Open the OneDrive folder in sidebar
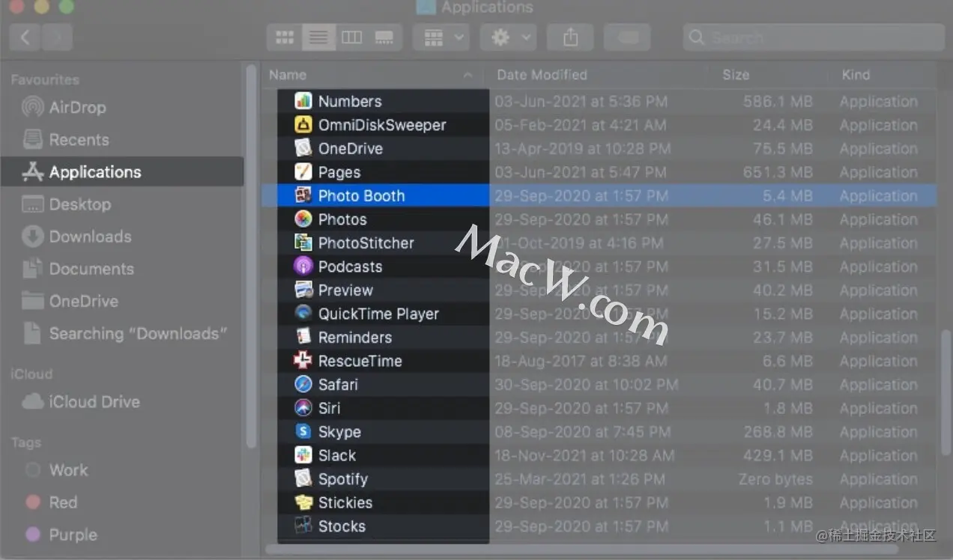Viewport: 953px width, 560px height. point(83,300)
